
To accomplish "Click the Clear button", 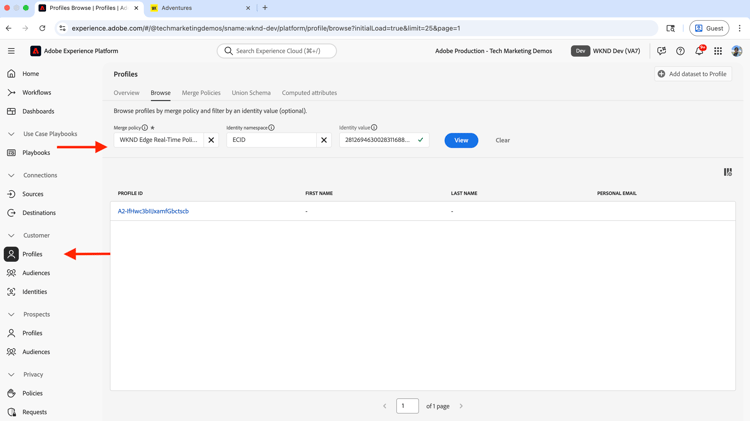I will (x=502, y=140).
